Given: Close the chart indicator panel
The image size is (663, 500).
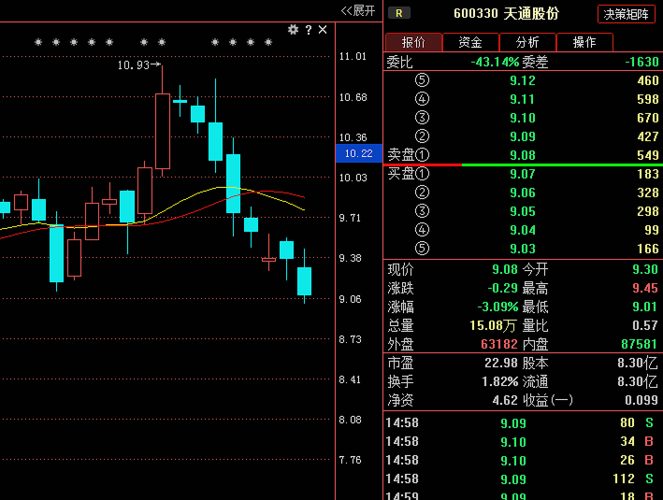Looking at the screenshot, I should pyautogui.click(x=323, y=30).
